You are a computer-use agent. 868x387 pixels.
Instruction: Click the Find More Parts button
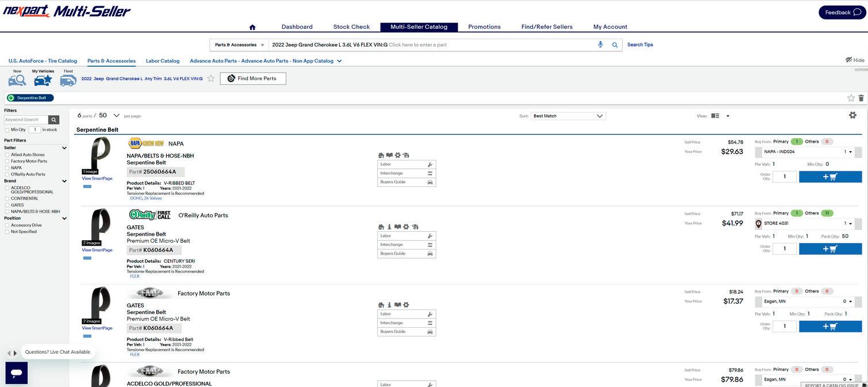click(x=253, y=78)
